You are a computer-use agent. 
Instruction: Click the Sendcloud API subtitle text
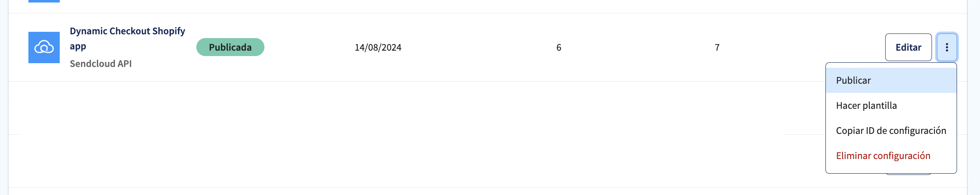coord(101,64)
